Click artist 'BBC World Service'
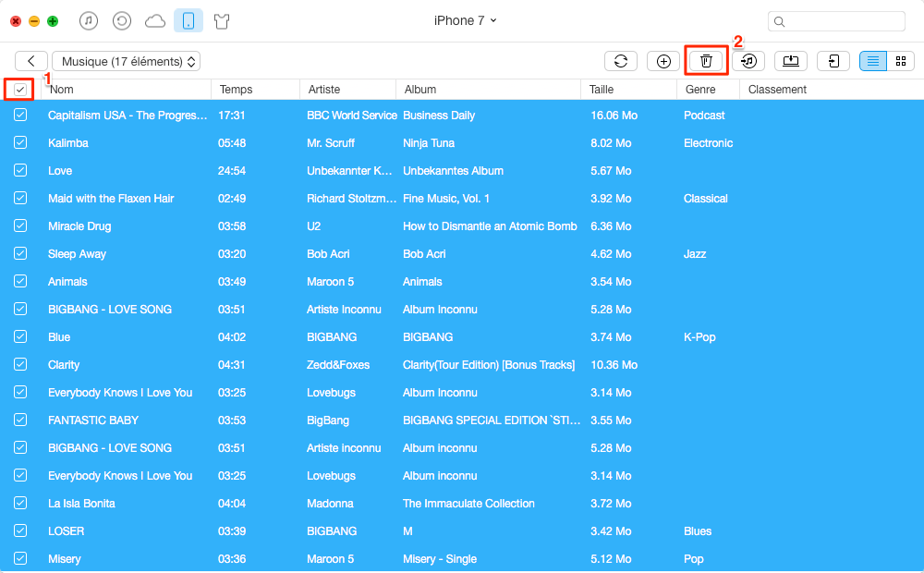Image resolution: width=924 pixels, height=573 pixels. [352, 116]
